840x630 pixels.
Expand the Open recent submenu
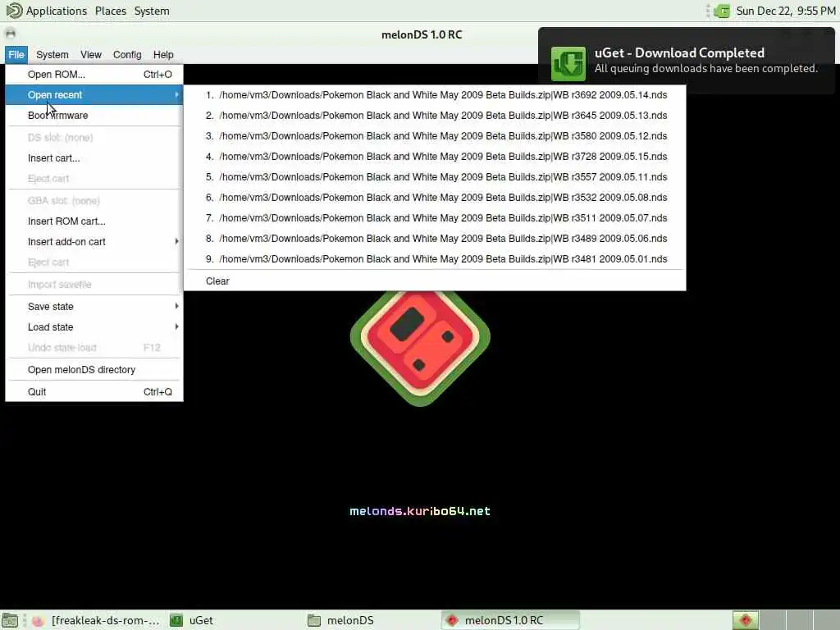click(x=94, y=95)
